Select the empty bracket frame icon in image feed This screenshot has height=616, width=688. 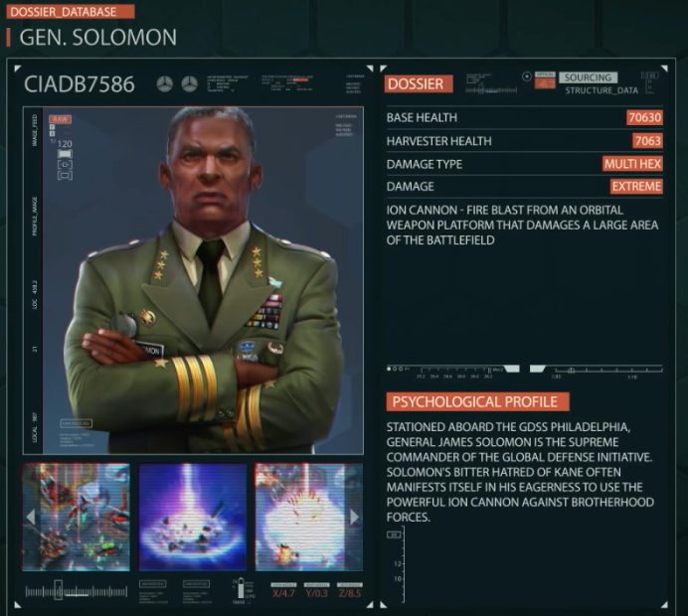click(x=65, y=176)
